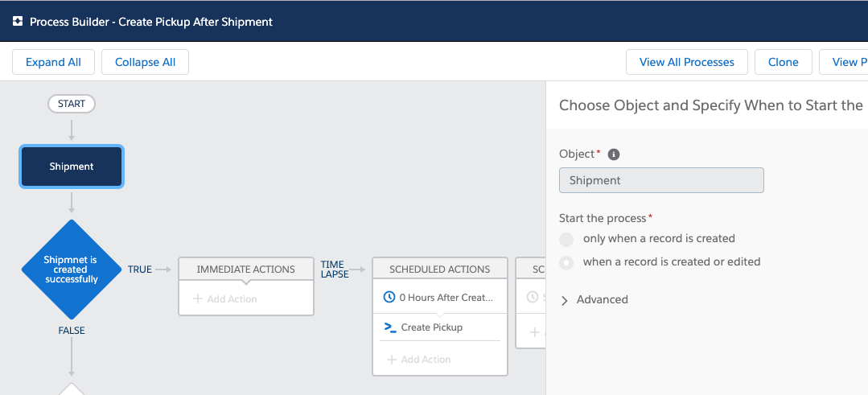This screenshot has height=395, width=868.
Task: Click the TIME LAPSE label
Action: [x=335, y=270]
